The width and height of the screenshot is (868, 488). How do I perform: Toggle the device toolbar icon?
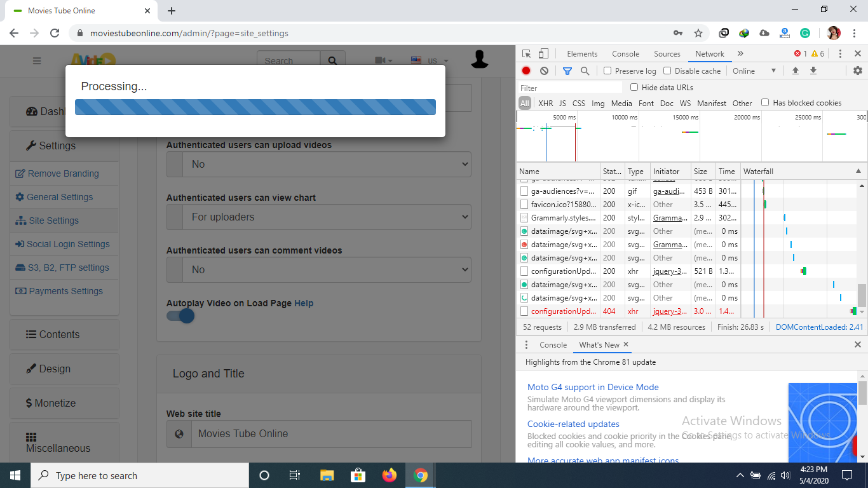click(x=543, y=54)
